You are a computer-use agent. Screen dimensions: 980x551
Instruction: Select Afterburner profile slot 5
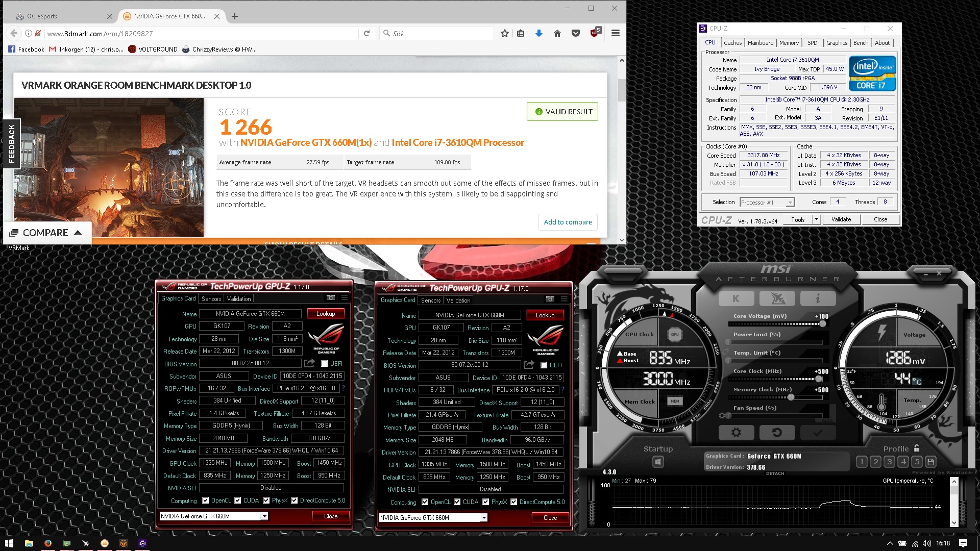(917, 462)
